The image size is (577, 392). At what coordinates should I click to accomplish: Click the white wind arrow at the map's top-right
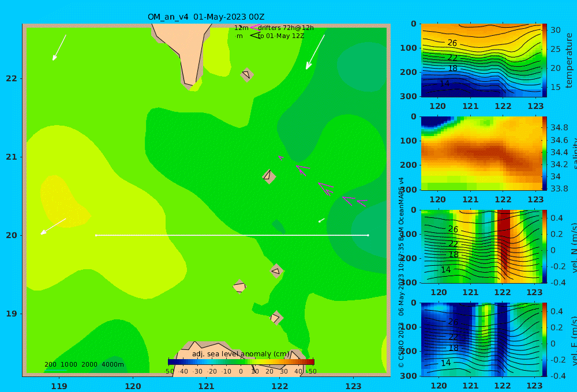[315, 52]
